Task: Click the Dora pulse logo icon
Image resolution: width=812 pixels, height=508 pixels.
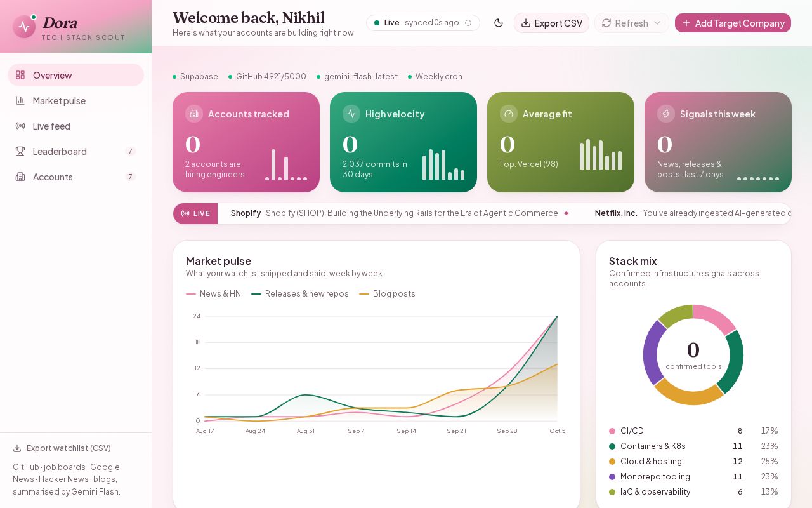Action: pyautogui.click(x=24, y=27)
